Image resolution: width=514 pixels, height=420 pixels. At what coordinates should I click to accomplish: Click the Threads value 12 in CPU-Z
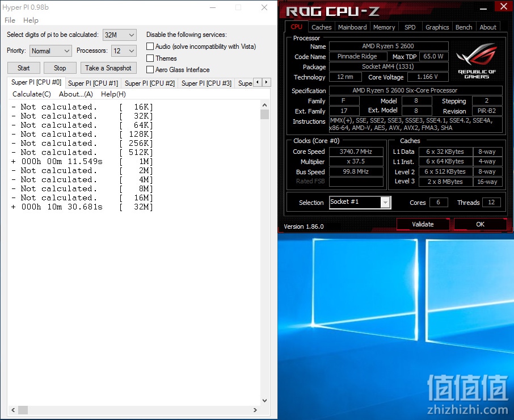click(491, 202)
